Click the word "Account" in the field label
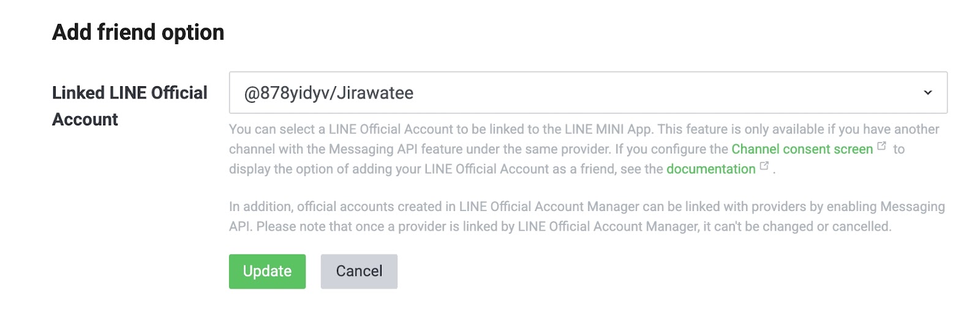This screenshot has width=980, height=326. click(x=85, y=119)
